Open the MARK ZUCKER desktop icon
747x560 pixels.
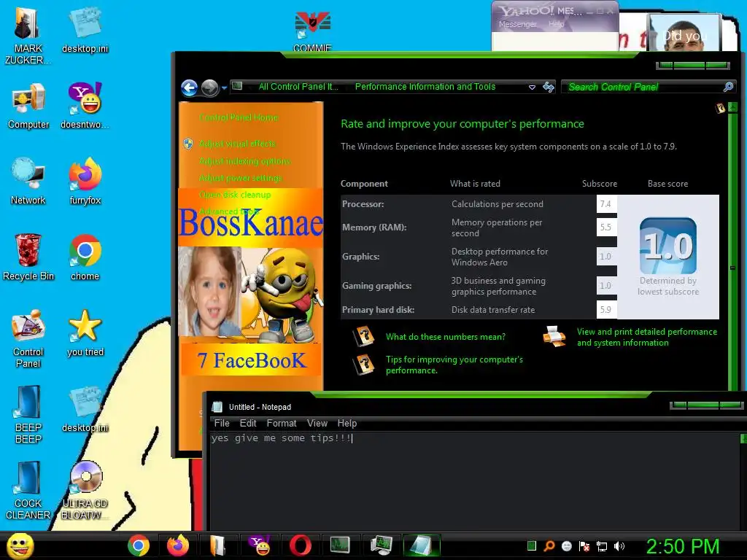pos(28,36)
